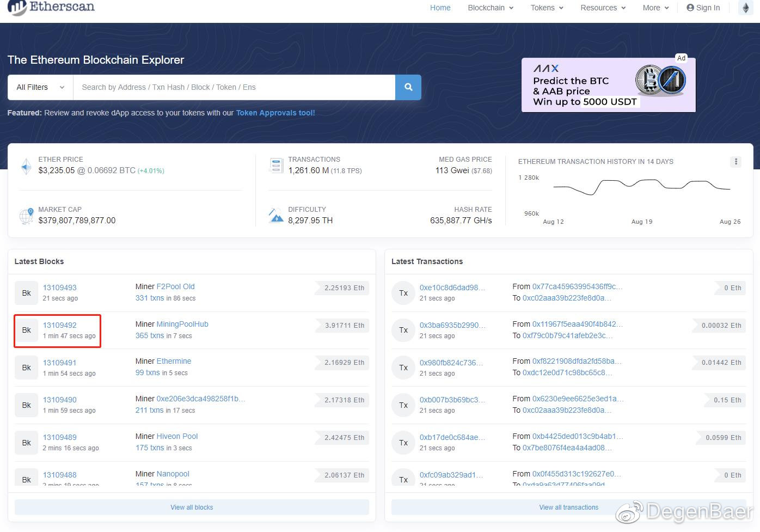Click Sign In
Viewport: 760px width, 532px height.
pyautogui.click(x=703, y=8)
